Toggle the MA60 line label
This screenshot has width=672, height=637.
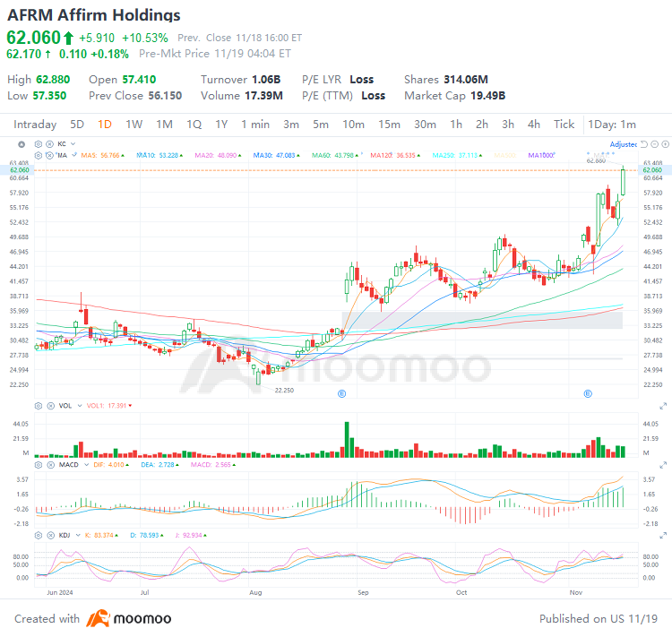pos(335,155)
